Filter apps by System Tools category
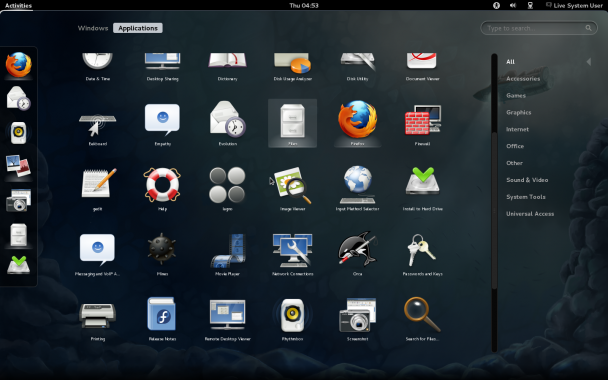 click(x=525, y=197)
